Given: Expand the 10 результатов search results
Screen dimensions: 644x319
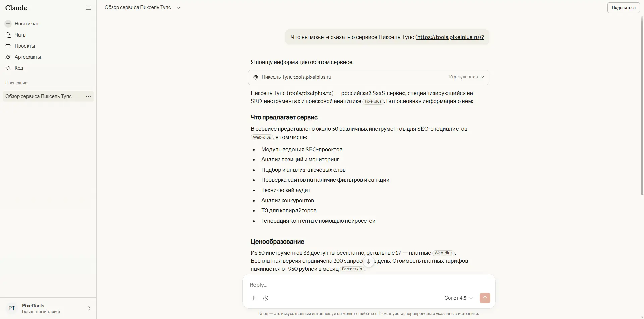Looking at the screenshot, I should pyautogui.click(x=466, y=77).
